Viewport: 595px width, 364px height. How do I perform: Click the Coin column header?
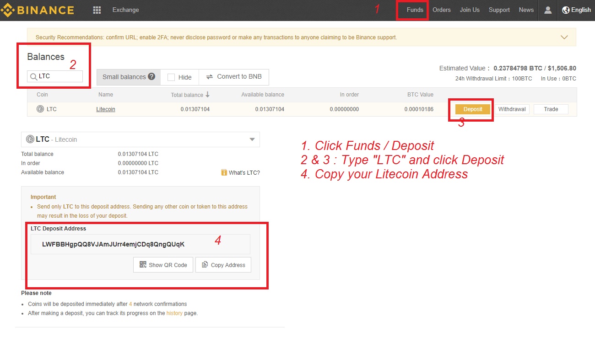42,95
